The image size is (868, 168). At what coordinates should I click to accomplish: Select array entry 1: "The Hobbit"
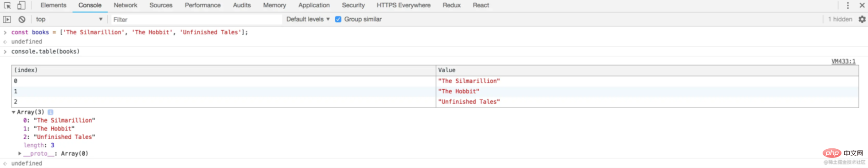point(49,129)
